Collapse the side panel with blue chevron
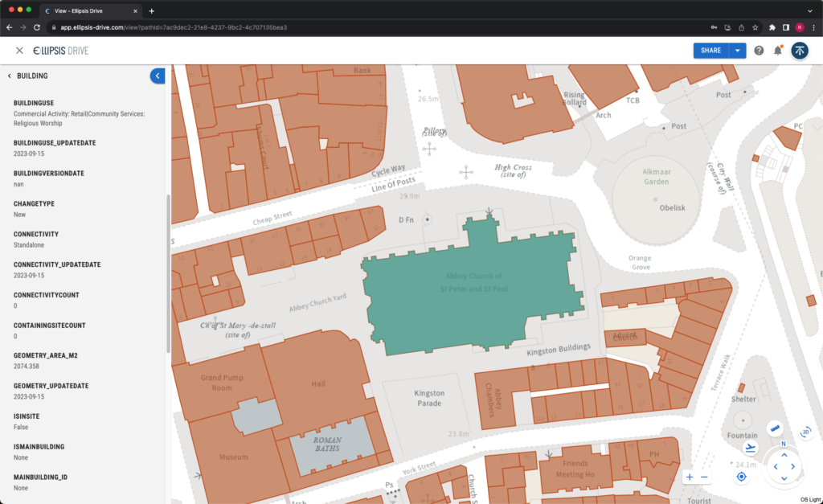 coord(158,76)
